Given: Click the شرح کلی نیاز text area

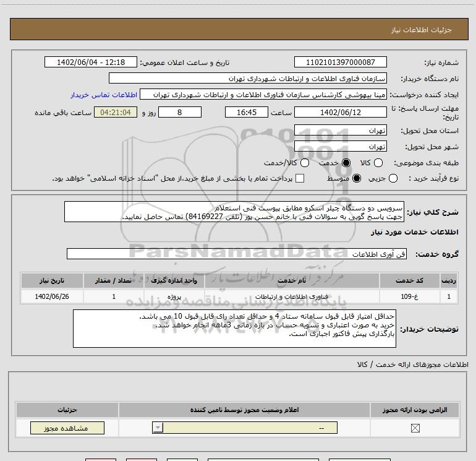Looking at the screenshot, I should (x=234, y=212).
